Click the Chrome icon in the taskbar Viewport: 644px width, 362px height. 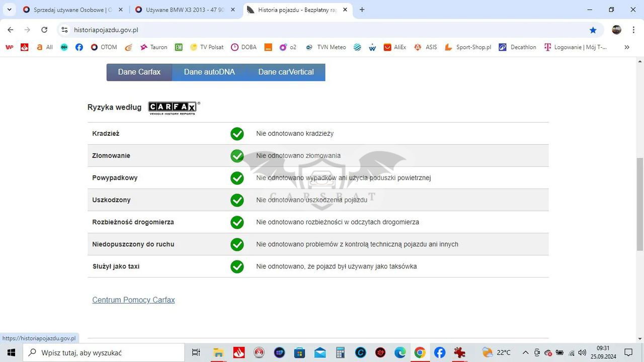(x=420, y=352)
